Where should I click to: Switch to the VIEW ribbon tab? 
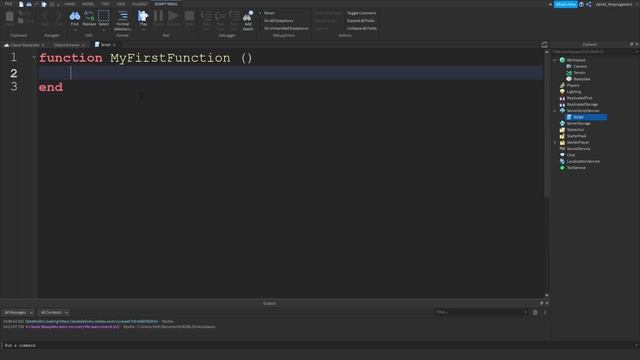(121, 4)
